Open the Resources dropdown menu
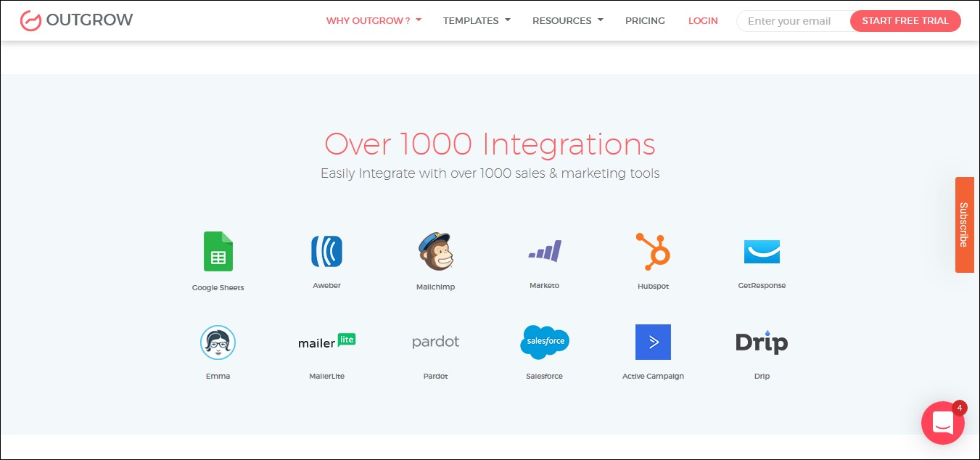The width and height of the screenshot is (980, 460). 567,21
